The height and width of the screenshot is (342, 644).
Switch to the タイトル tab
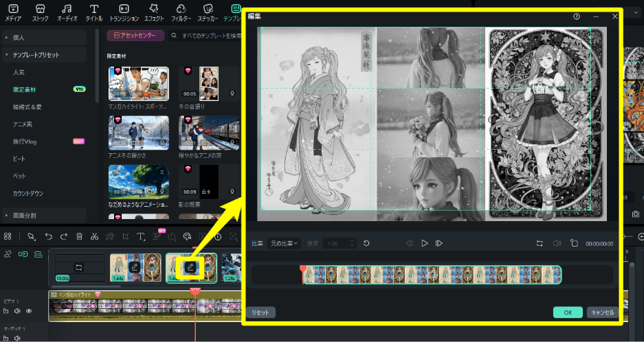pyautogui.click(x=94, y=13)
